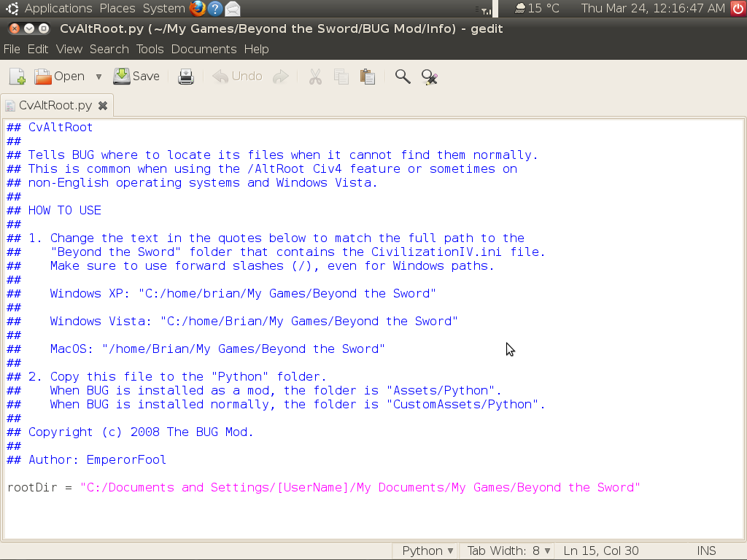Click the Cut scissors icon
Image resolution: width=747 pixels, height=560 pixels.
315,77
